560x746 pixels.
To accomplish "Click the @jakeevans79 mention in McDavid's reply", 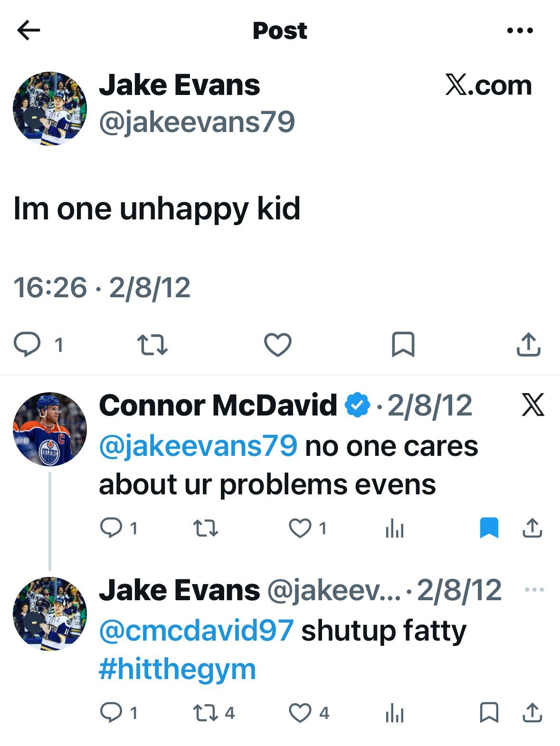I will pos(198,446).
